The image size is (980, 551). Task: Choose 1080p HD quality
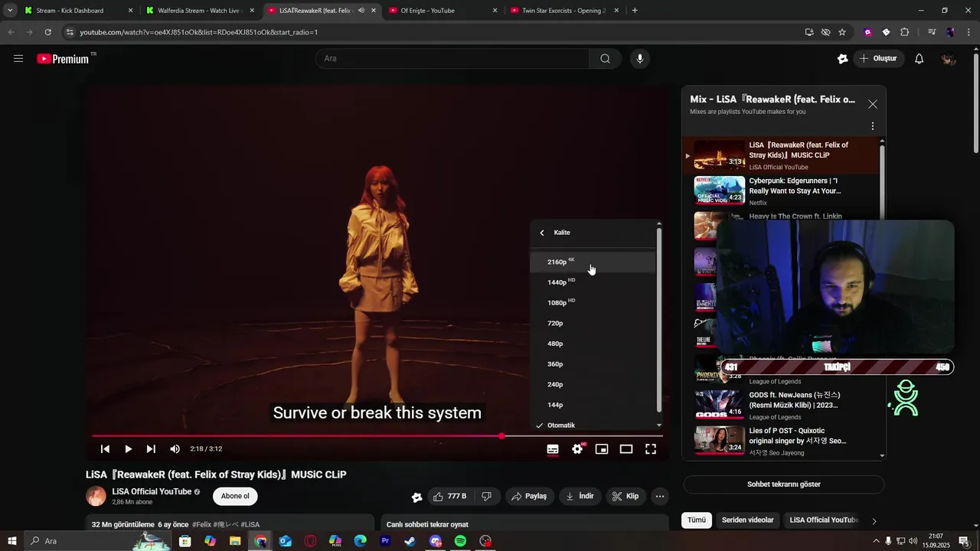tap(593, 303)
